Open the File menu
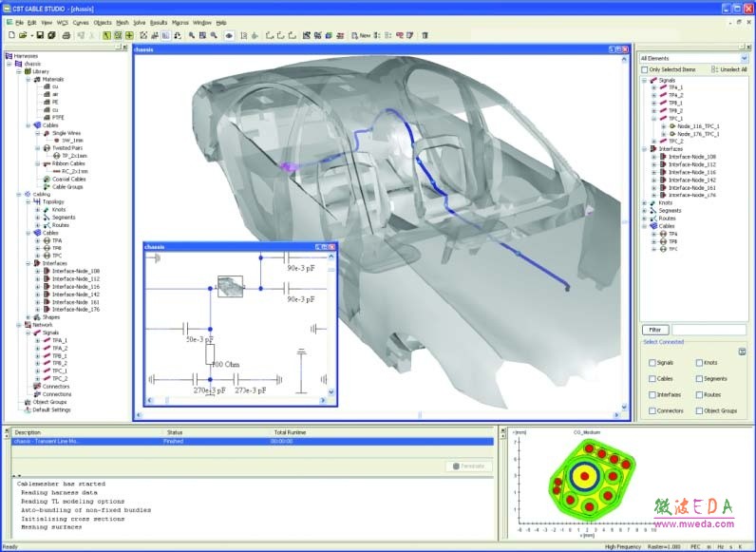This screenshot has width=756, height=552. [19, 23]
